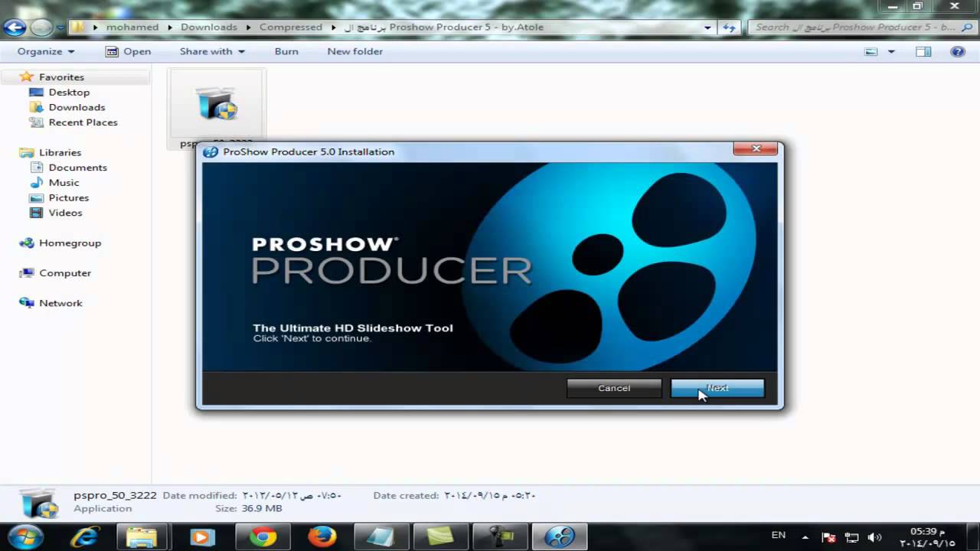
Task: Click the EN language indicator
Action: [778, 536]
